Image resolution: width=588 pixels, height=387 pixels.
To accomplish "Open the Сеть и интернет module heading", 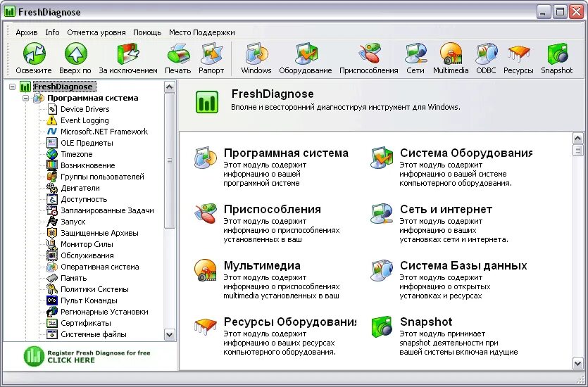I will tap(446, 210).
